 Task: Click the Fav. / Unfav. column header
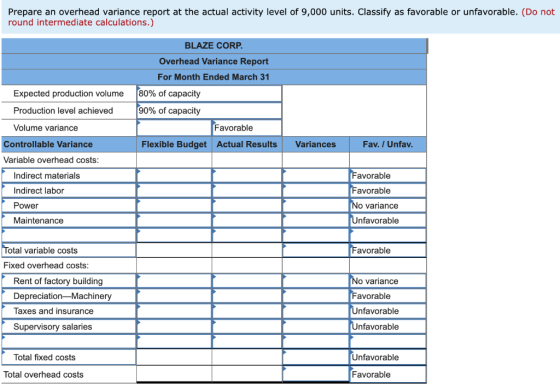[x=388, y=144]
